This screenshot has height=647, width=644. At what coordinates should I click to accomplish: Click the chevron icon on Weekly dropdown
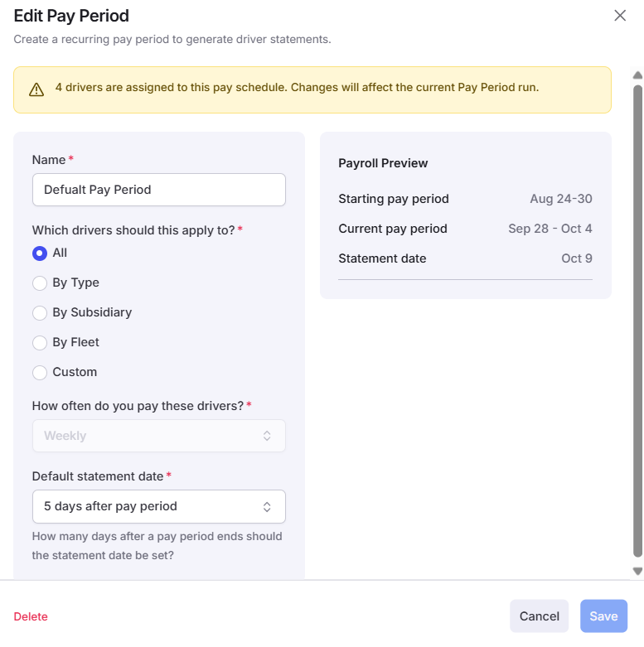tap(267, 436)
